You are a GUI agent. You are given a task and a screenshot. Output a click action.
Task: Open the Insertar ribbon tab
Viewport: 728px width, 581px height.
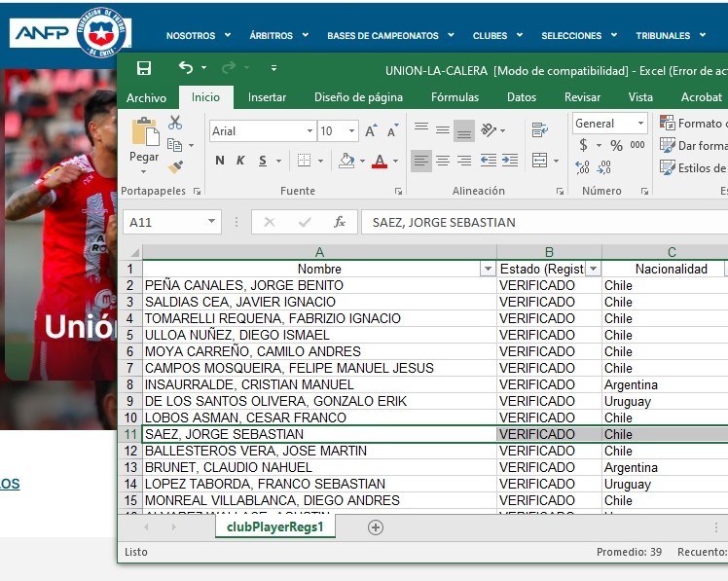click(x=267, y=97)
